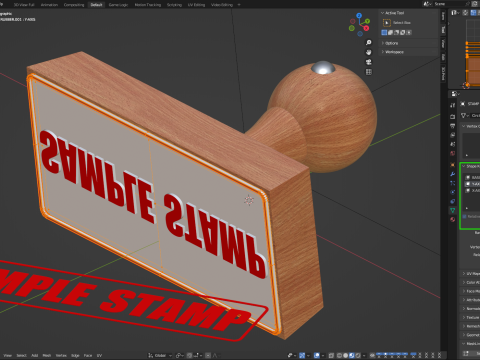Open the Face menu in viewport header
Image resolution: width=480 pixels, height=360 pixels.
[x=88, y=355]
